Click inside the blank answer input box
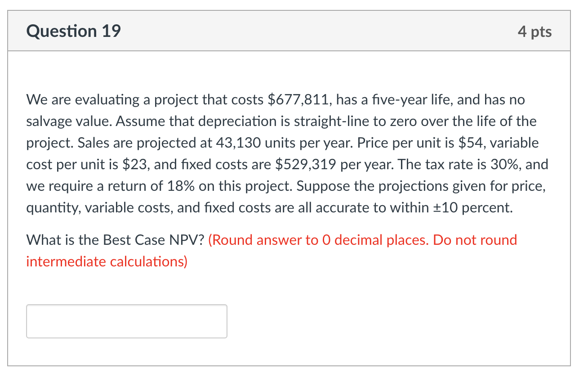This screenshot has height=378, width=588. point(126,321)
